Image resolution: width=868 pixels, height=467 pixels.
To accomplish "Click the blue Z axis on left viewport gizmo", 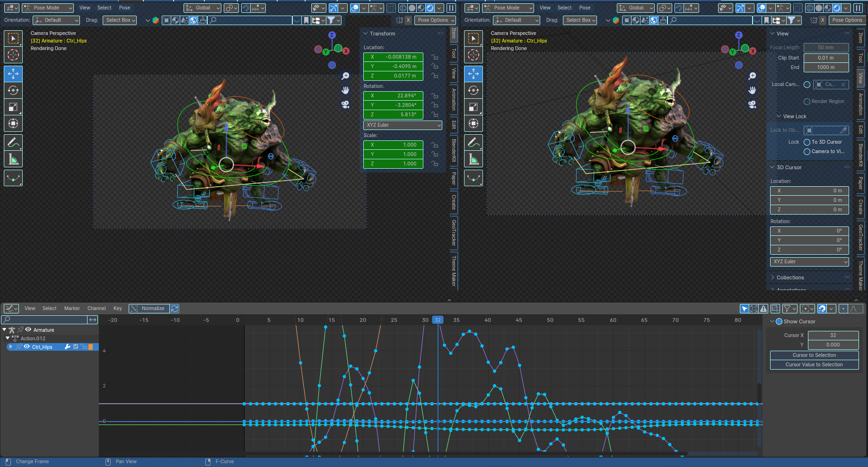I will point(332,35).
